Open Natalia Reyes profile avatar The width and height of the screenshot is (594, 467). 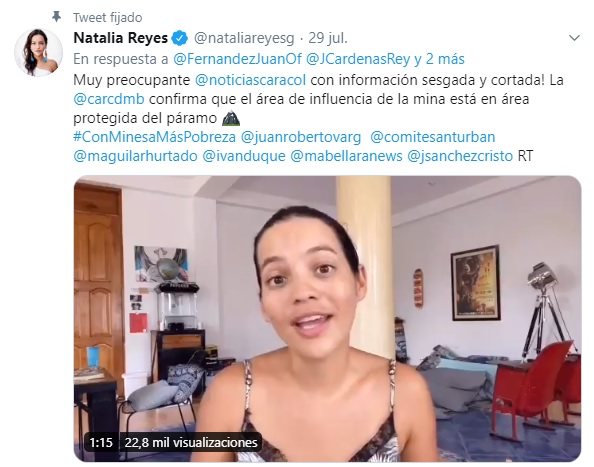38,52
